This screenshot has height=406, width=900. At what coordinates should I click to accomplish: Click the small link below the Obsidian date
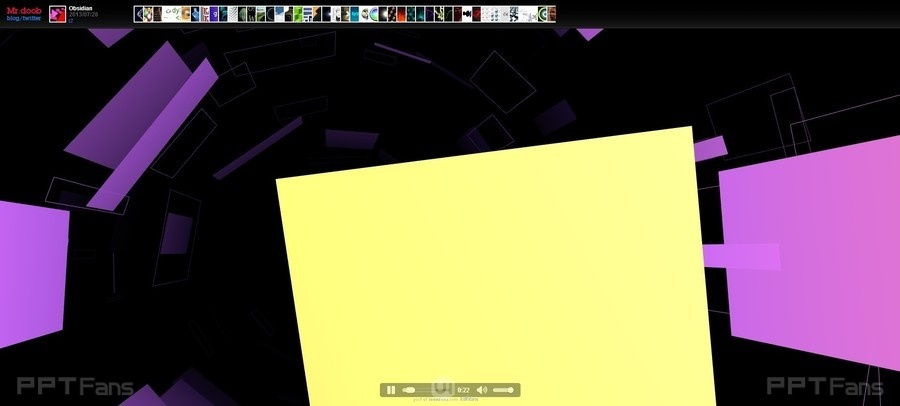[x=72, y=21]
